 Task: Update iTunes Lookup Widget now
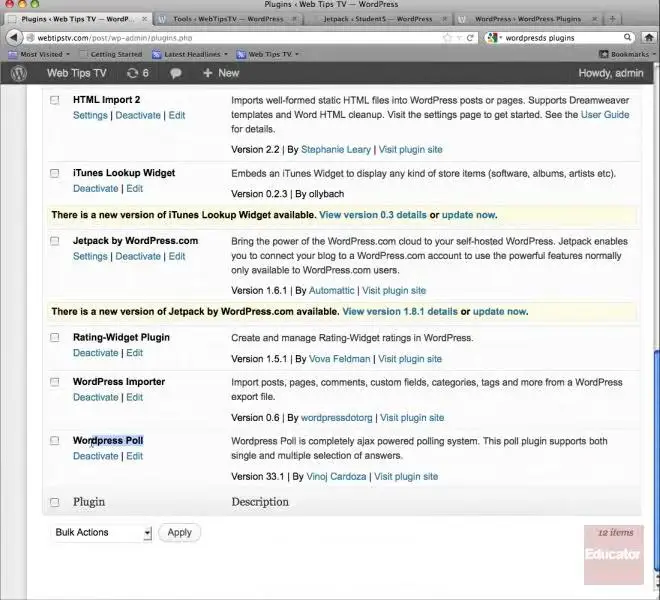point(468,215)
